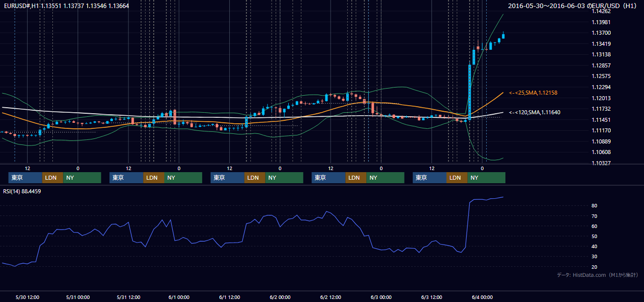
Task: Click the 1.14262 price axis label
Action: coord(601,11)
